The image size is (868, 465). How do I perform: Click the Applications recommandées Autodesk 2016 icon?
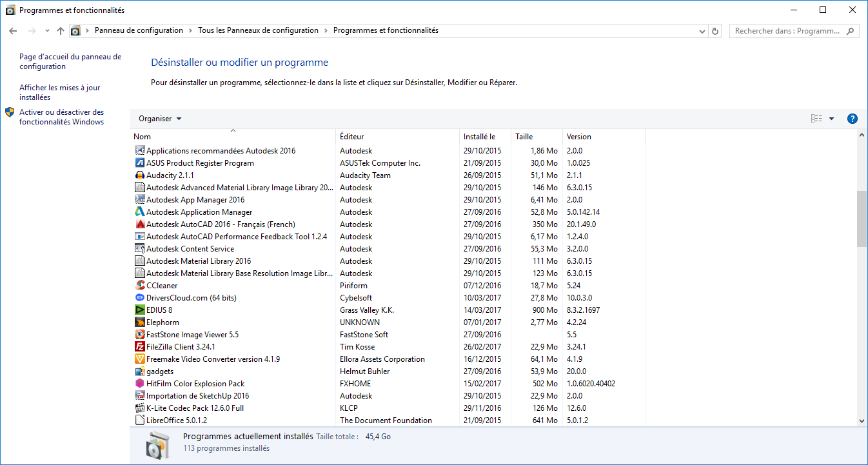point(140,151)
